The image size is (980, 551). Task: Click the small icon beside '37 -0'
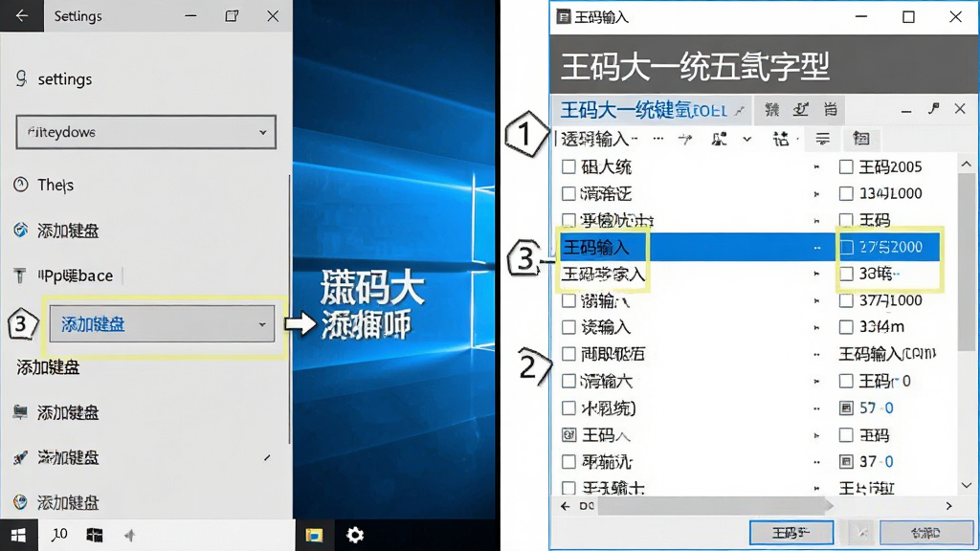click(x=846, y=462)
